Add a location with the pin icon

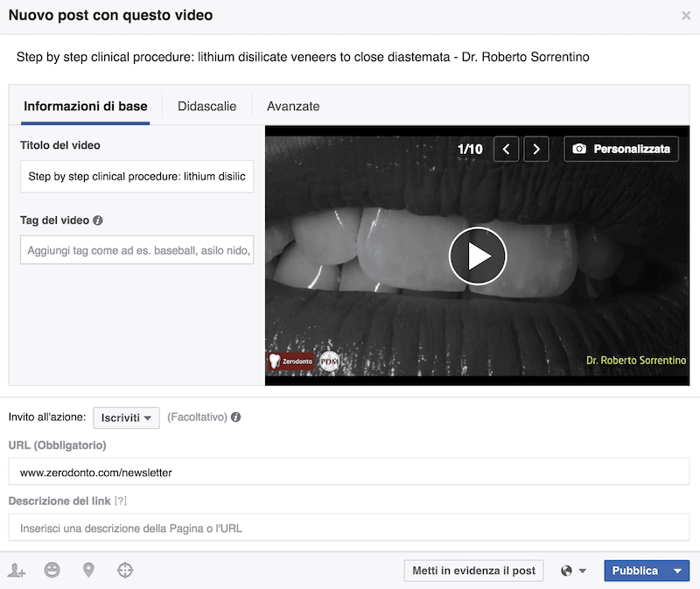coord(88,571)
